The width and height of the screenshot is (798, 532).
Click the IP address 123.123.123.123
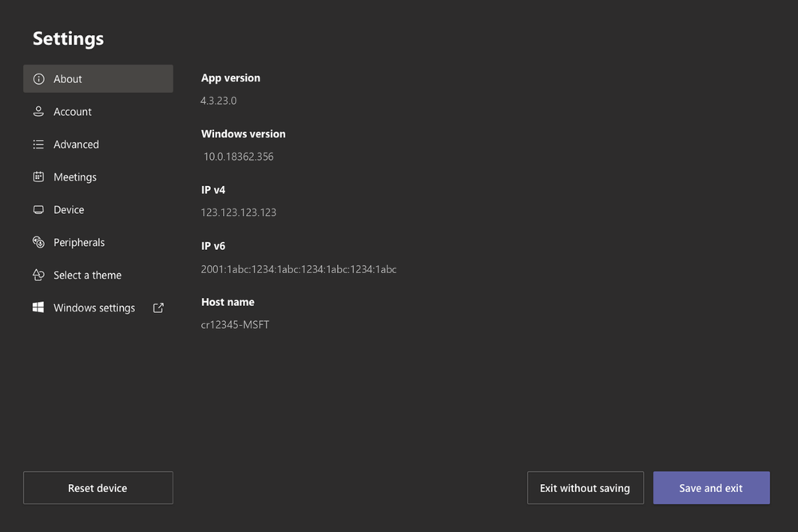(x=239, y=212)
